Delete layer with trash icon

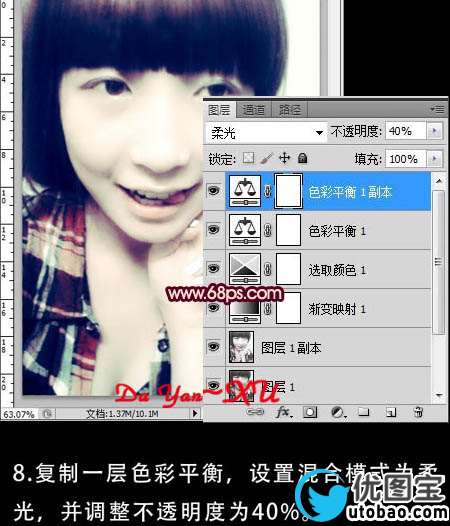(418, 412)
